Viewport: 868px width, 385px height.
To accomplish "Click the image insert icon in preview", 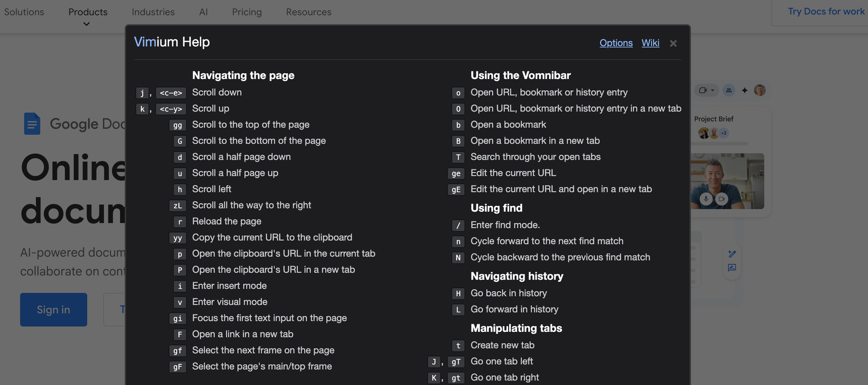I will click(x=732, y=268).
